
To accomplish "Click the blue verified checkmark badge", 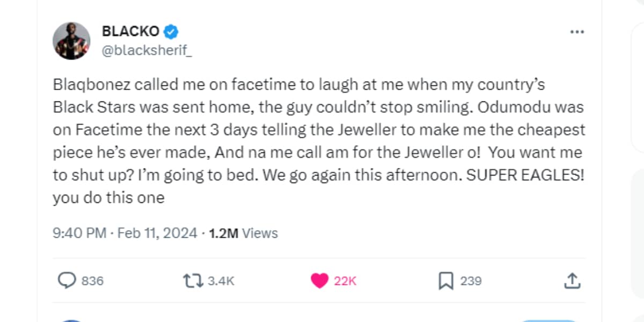I will pos(171,32).
